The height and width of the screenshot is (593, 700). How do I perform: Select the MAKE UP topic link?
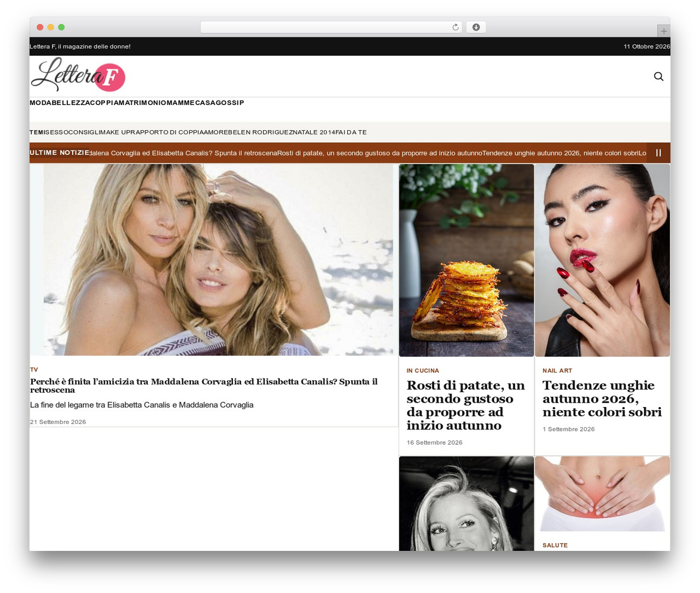117,132
